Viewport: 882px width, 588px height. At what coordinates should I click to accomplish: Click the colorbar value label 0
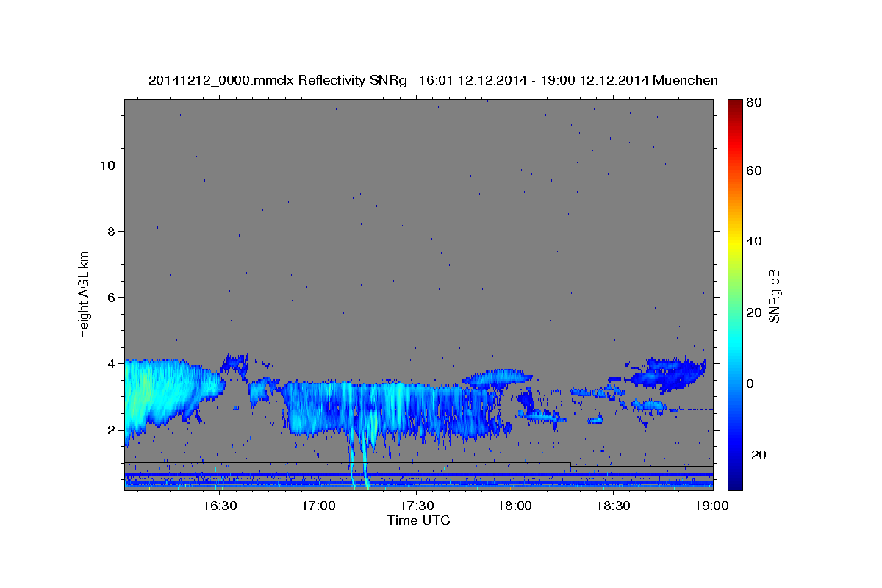pos(750,383)
